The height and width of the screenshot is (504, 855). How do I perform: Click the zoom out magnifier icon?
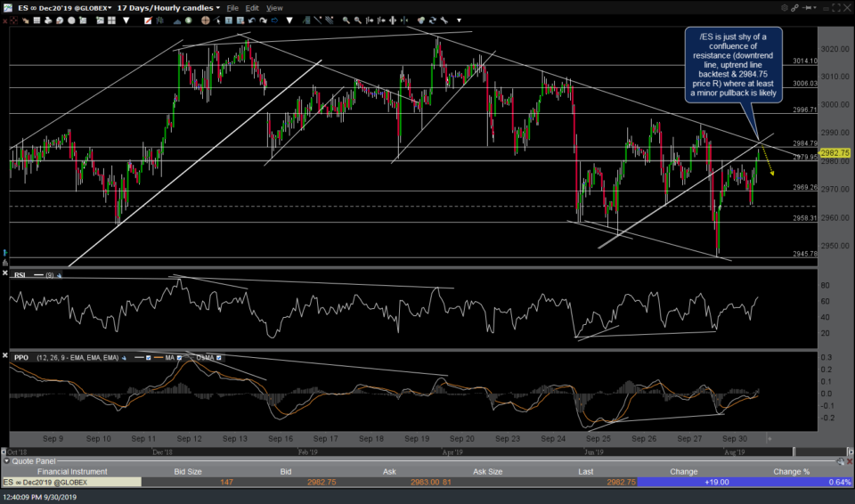coord(357,20)
